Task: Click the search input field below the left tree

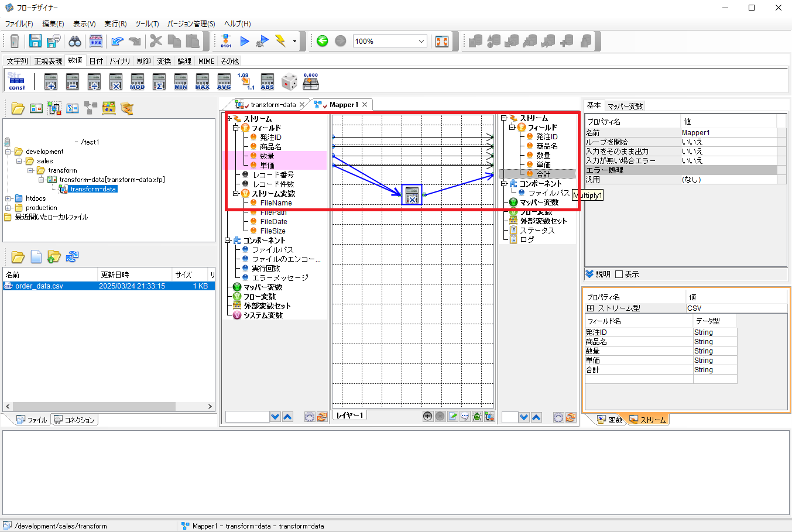Action: pos(248,417)
